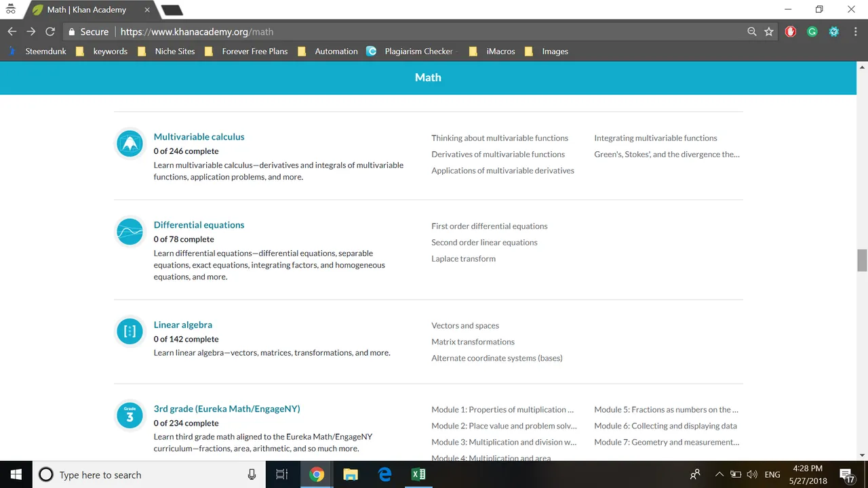Open the Forever Free Plans bookmark folder

246,52
